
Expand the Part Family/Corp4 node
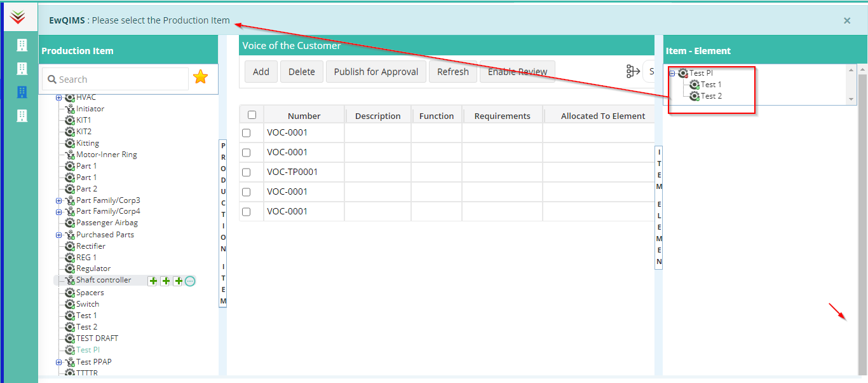point(58,212)
